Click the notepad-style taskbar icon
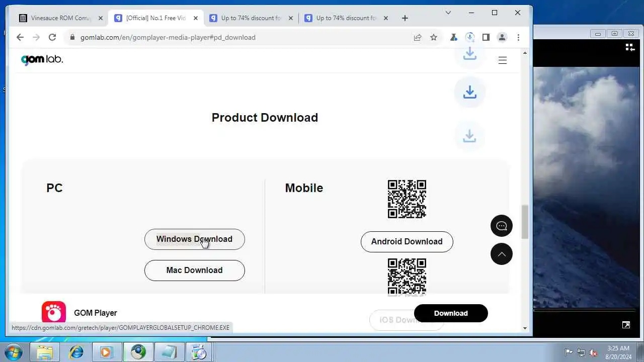 (169, 352)
